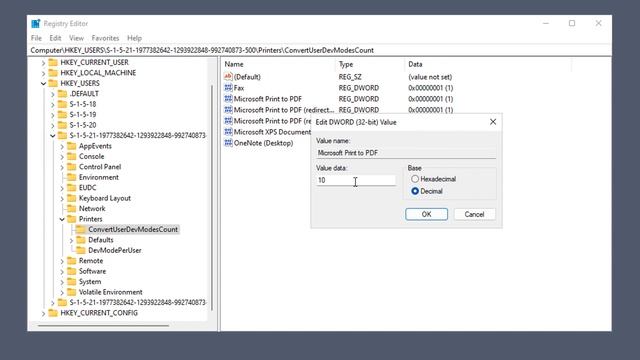
Task: Expand the S-1-5-19 key
Action: click(x=53, y=115)
